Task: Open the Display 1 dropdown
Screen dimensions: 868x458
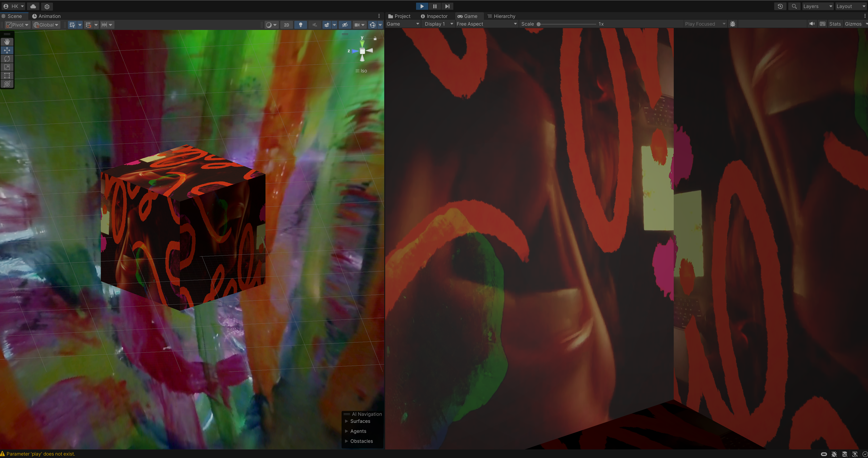Action: click(x=439, y=24)
